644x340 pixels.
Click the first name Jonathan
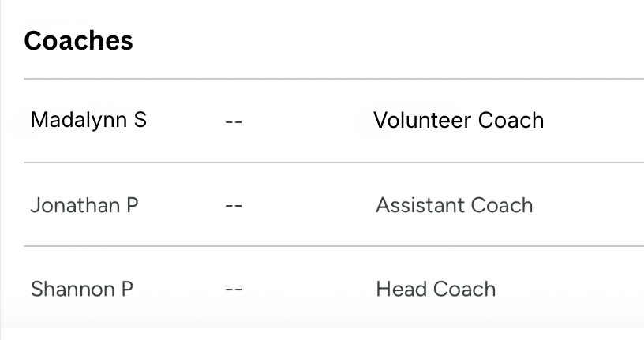[x=73, y=205]
